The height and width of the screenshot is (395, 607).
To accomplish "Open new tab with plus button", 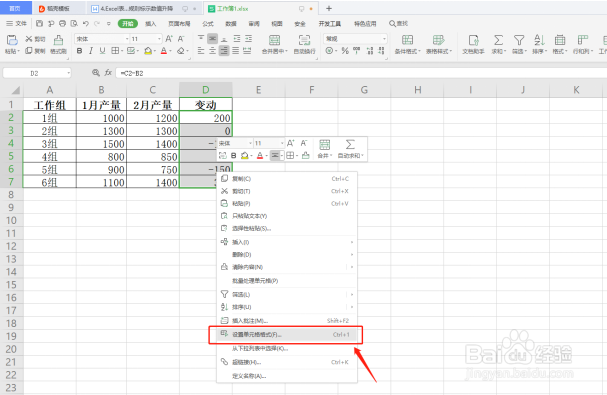I will [x=329, y=8].
